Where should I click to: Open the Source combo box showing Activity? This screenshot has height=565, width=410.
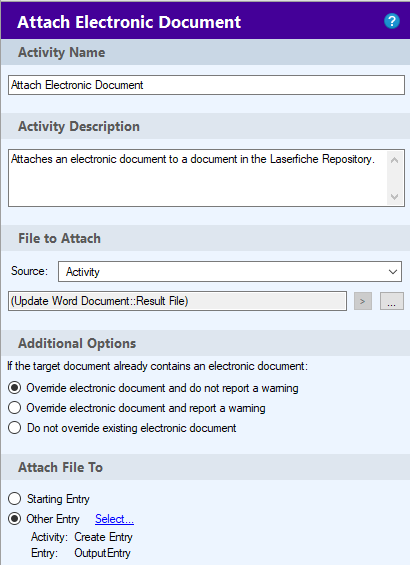pos(230,272)
